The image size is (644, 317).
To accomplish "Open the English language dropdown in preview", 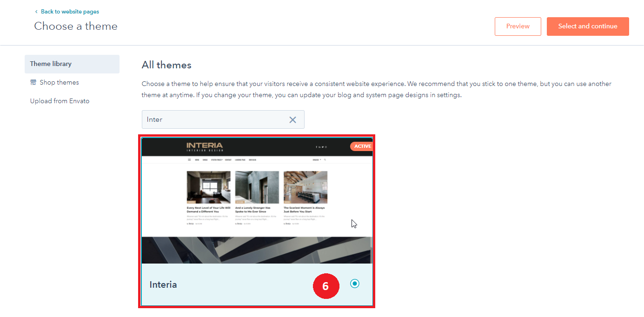I will point(316,160).
